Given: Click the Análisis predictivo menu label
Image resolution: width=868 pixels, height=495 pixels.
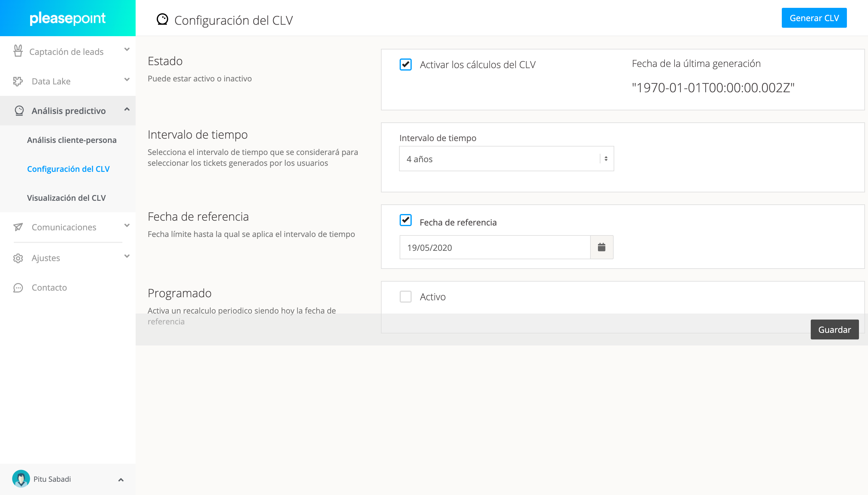Looking at the screenshot, I should click(x=69, y=111).
